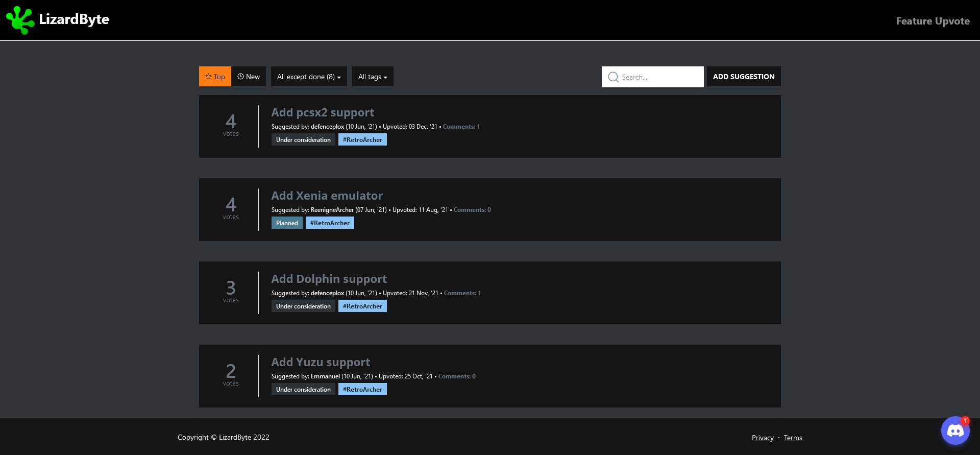Open the Discord chat bubble icon

955,430
